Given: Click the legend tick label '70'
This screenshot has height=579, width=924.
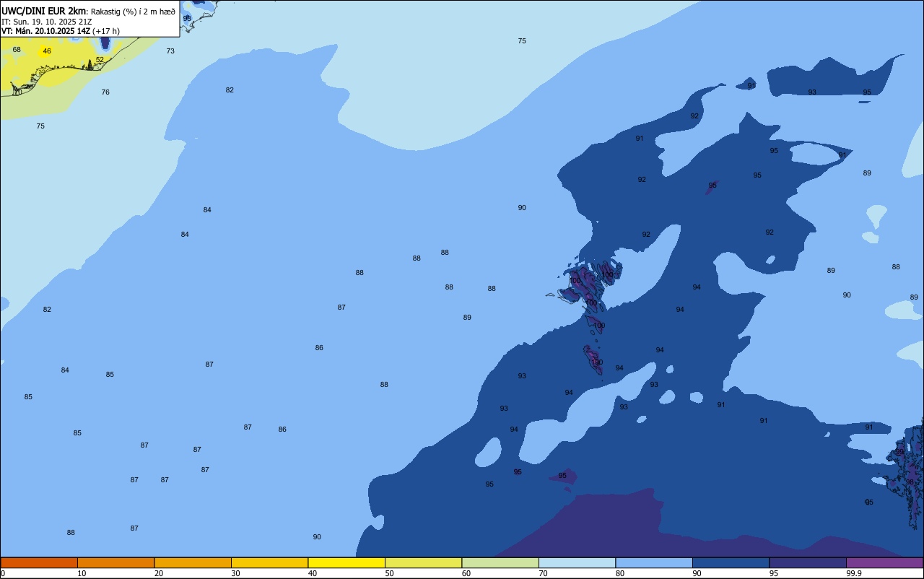Looking at the screenshot, I should 543,573.
